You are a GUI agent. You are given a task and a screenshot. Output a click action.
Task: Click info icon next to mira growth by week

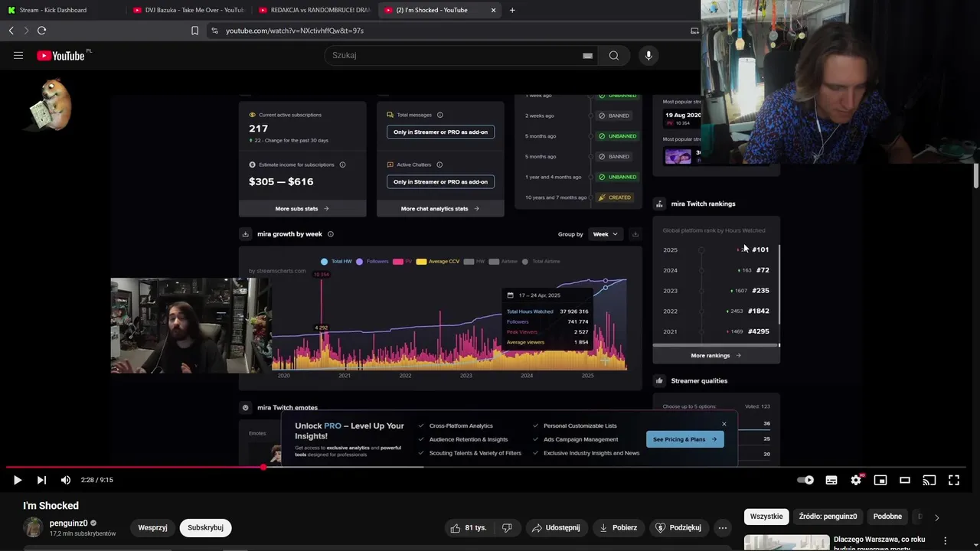point(330,234)
